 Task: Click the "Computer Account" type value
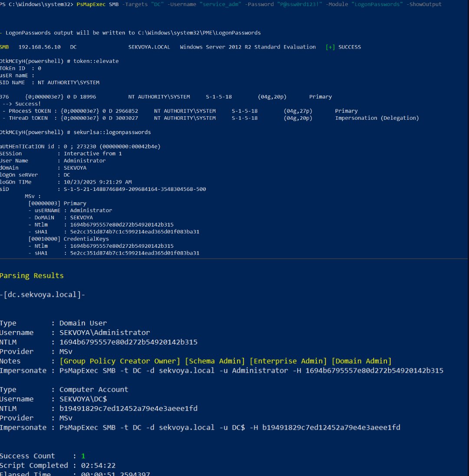tap(94, 390)
